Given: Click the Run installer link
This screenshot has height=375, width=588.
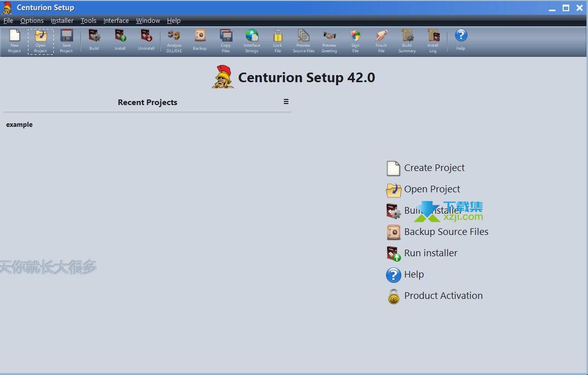Looking at the screenshot, I should point(431,253).
